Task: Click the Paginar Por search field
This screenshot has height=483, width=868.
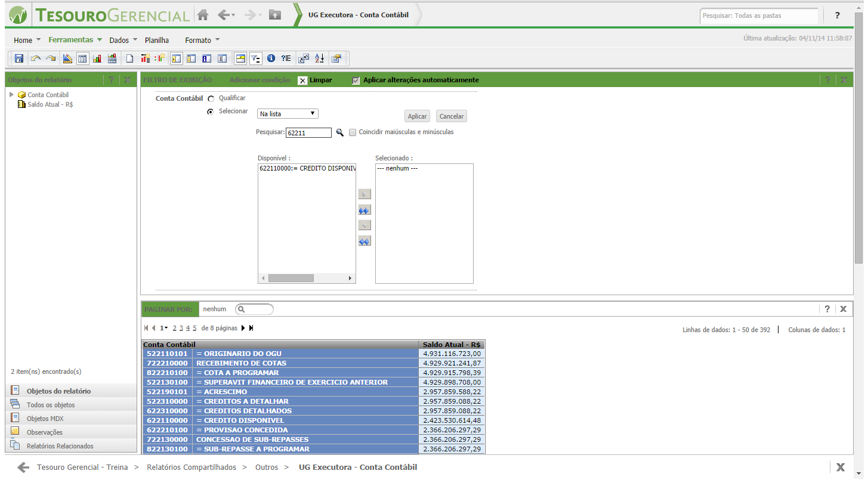Action: [254, 309]
